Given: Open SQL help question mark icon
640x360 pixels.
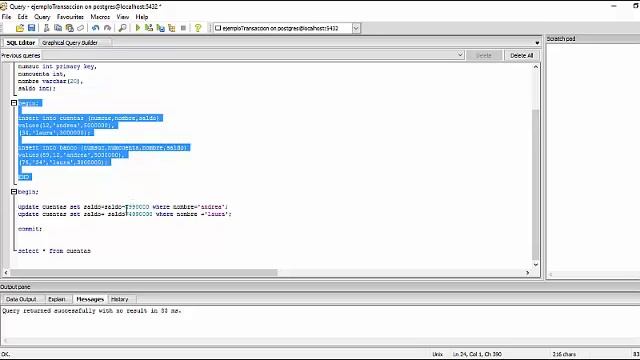Looking at the screenshot, I should pos(198,28).
